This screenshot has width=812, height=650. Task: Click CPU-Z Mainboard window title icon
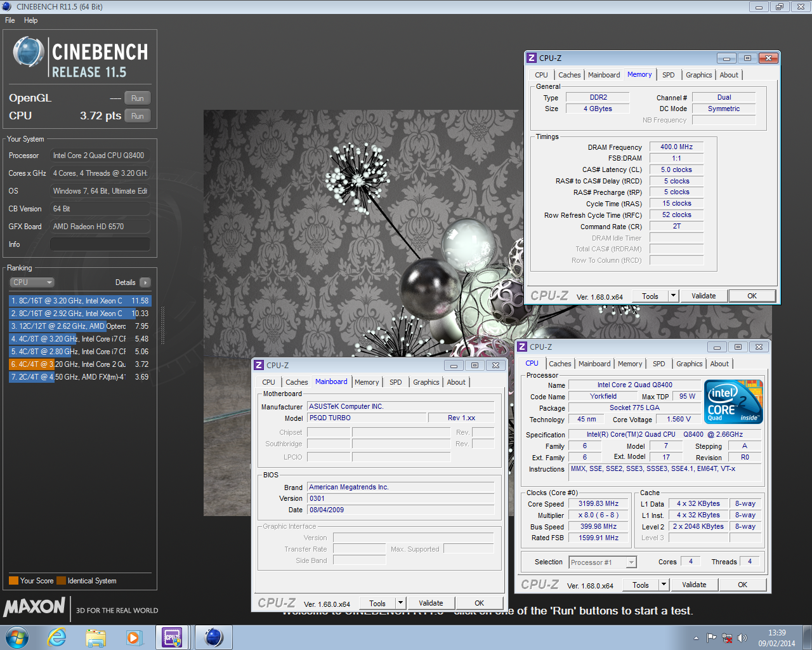pos(259,365)
